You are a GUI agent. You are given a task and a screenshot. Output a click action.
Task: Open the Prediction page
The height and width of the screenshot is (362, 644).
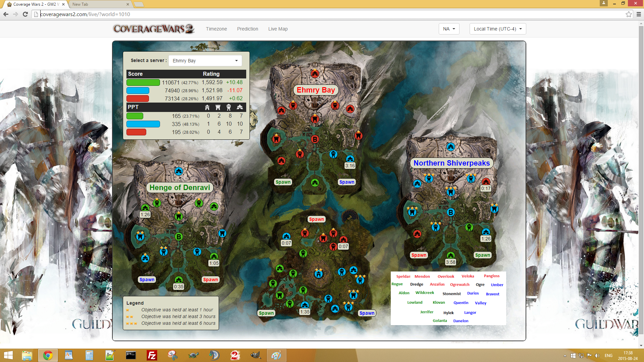(248, 29)
